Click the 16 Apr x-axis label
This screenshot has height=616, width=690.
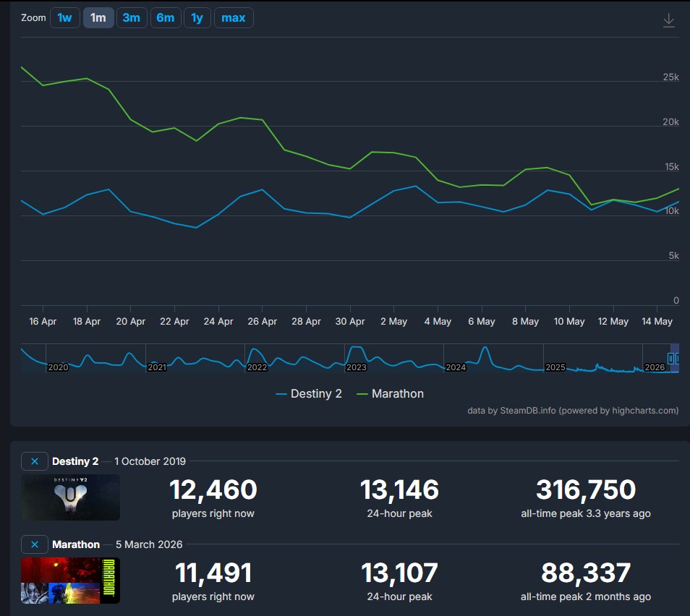point(43,322)
